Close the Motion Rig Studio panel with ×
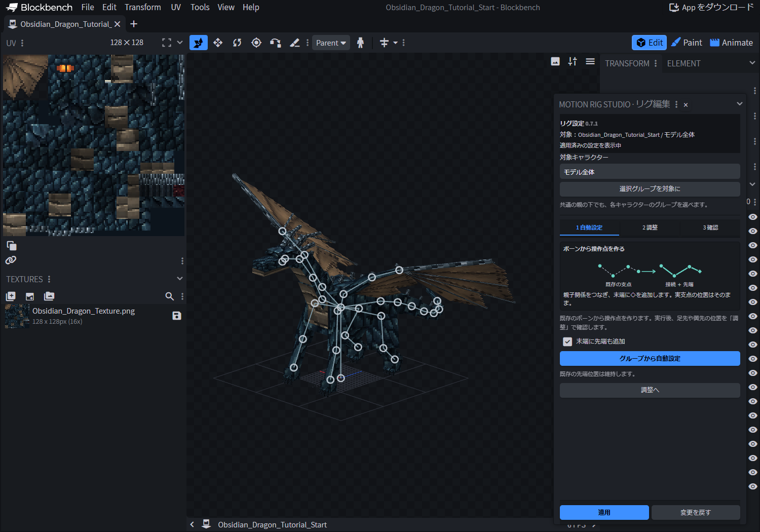The height and width of the screenshot is (532, 760). [x=686, y=105]
